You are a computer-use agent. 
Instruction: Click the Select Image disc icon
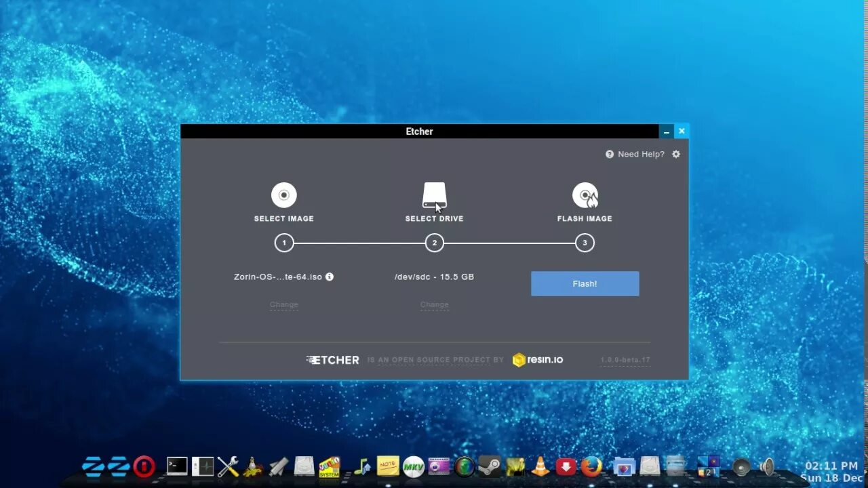pos(284,195)
